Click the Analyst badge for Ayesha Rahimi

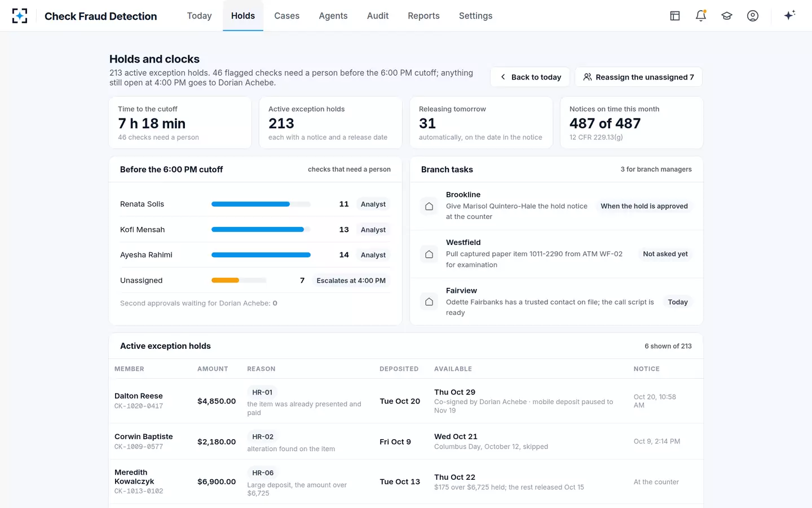[x=373, y=255]
